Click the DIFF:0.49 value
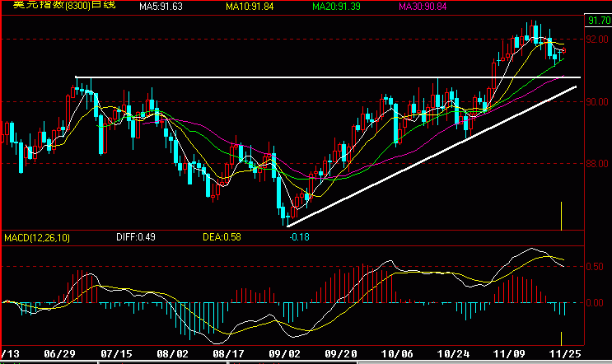612x364 pixels. pyautogui.click(x=136, y=237)
